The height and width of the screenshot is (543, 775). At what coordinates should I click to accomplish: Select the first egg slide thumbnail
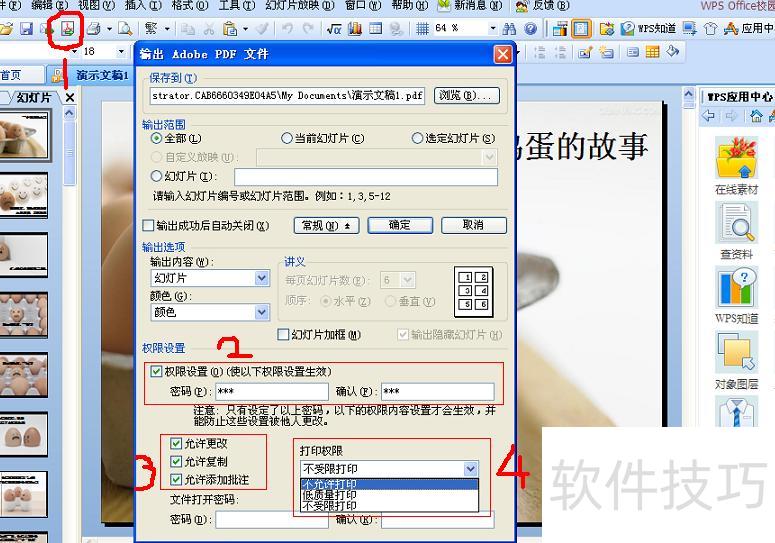(24, 134)
